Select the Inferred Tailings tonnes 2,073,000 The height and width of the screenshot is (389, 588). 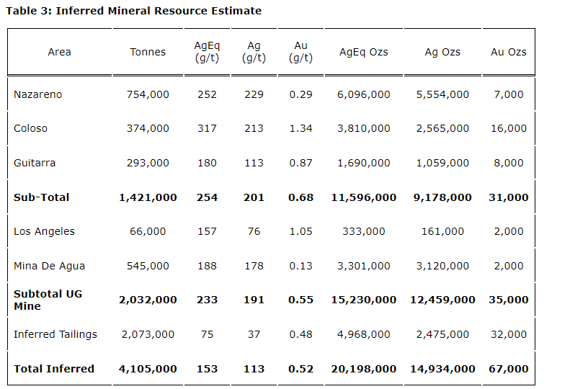(148, 334)
